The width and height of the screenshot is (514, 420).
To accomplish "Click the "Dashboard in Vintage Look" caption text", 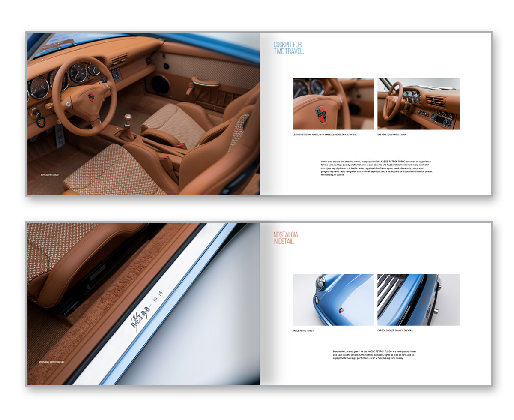I will tap(392, 135).
